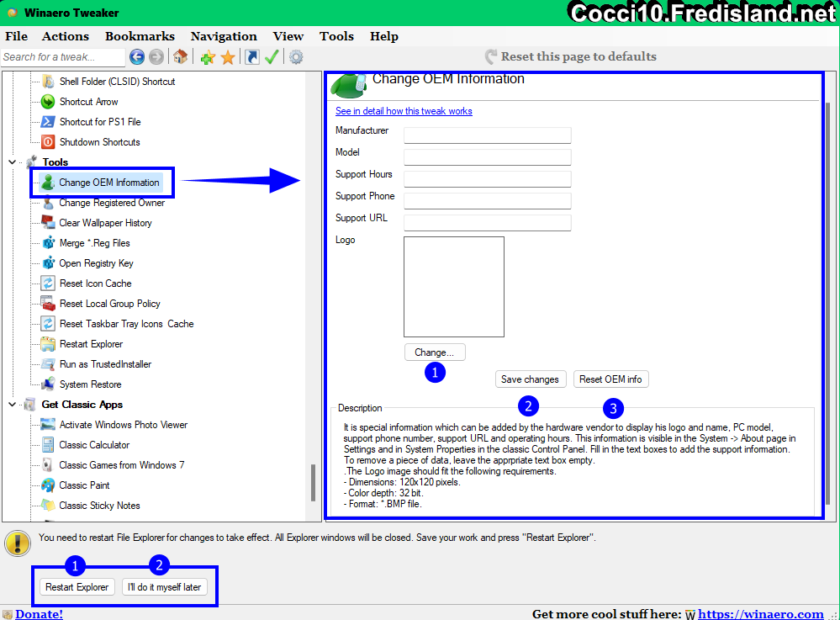Click the Restart Explorer button at bottom
This screenshot has height=620, width=840.
tap(77, 587)
